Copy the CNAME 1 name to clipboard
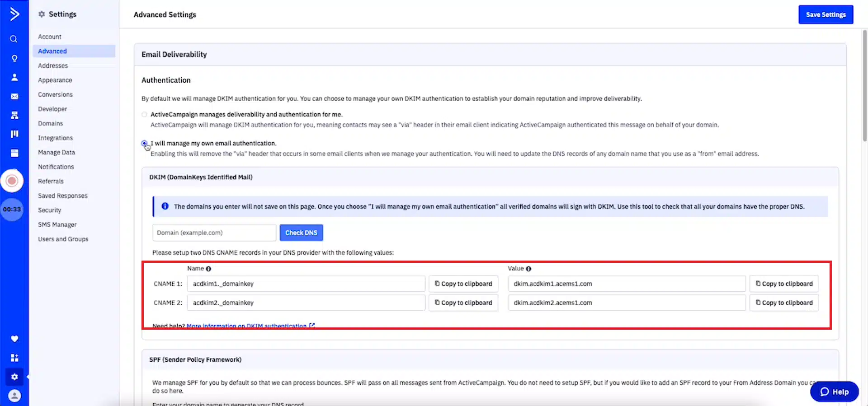Image resolution: width=868 pixels, height=406 pixels. coord(463,284)
